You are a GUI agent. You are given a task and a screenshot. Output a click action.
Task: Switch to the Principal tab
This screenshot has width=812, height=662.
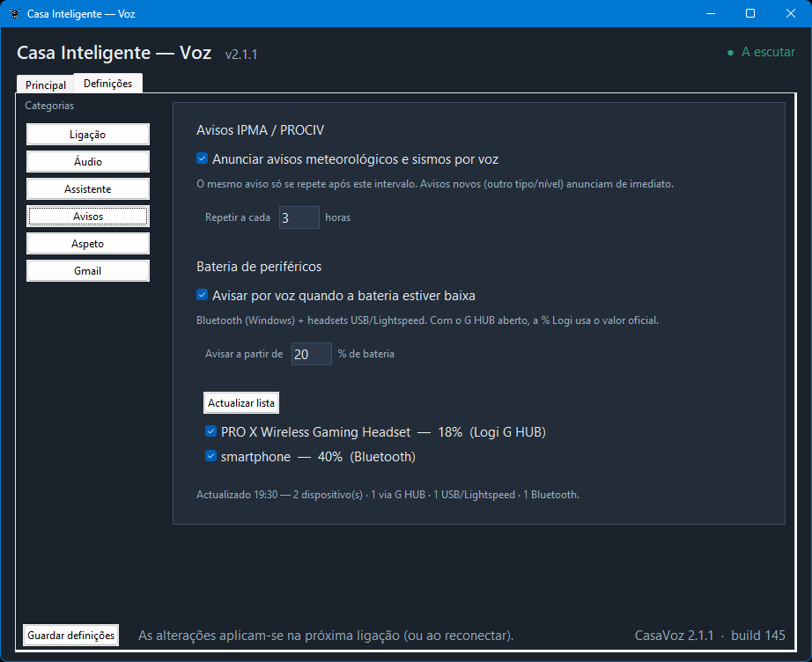point(46,85)
